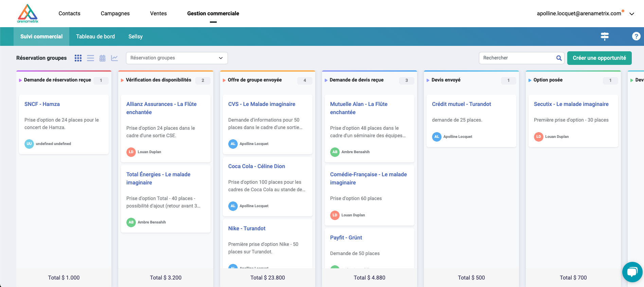The image size is (644, 287).
Task: Open the help question mark icon
Action: [x=636, y=36]
